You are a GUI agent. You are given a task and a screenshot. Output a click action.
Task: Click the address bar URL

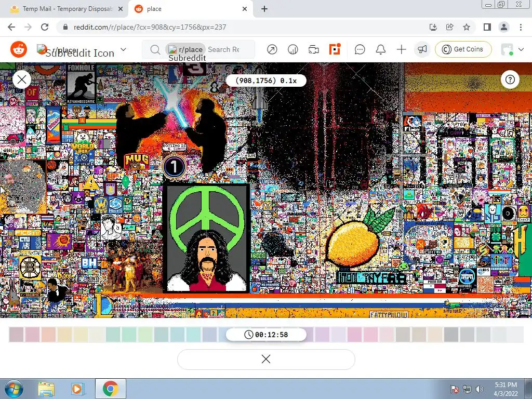point(150,27)
